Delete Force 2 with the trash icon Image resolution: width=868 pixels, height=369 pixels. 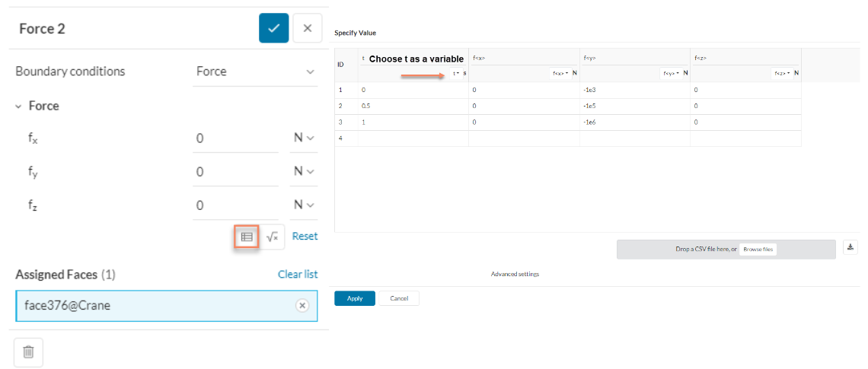pos(28,352)
